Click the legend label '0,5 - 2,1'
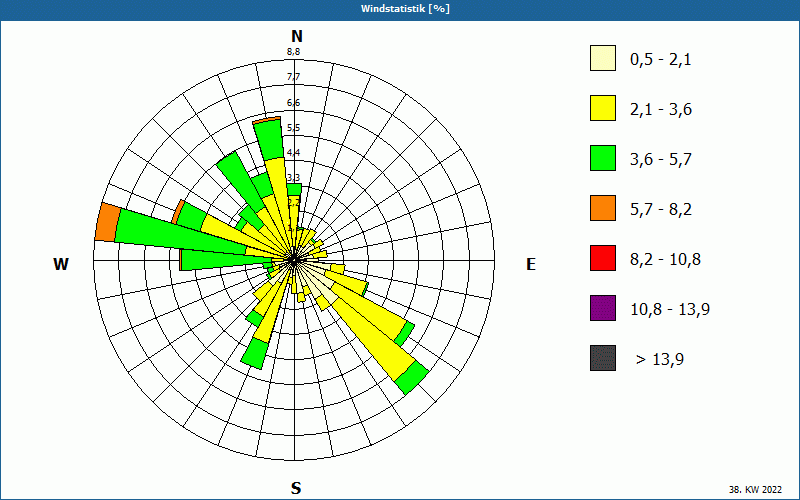This screenshot has height=500, width=800. point(660,60)
